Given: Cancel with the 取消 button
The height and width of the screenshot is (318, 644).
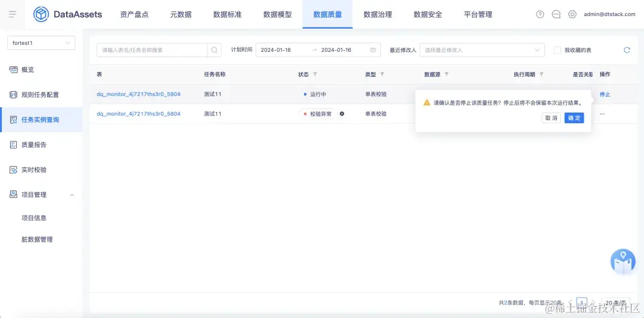Looking at the screenshot, I should click(x=551, y=118).
